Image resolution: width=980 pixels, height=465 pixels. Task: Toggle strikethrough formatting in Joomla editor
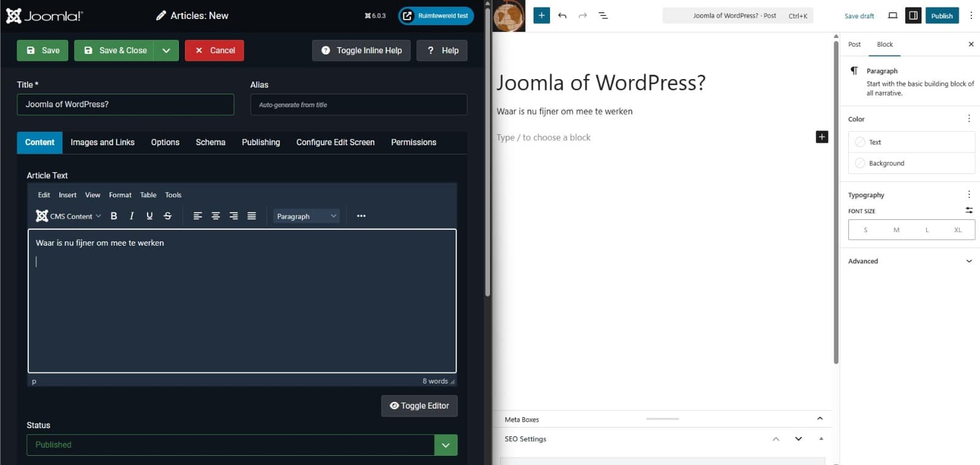point(168,216)
